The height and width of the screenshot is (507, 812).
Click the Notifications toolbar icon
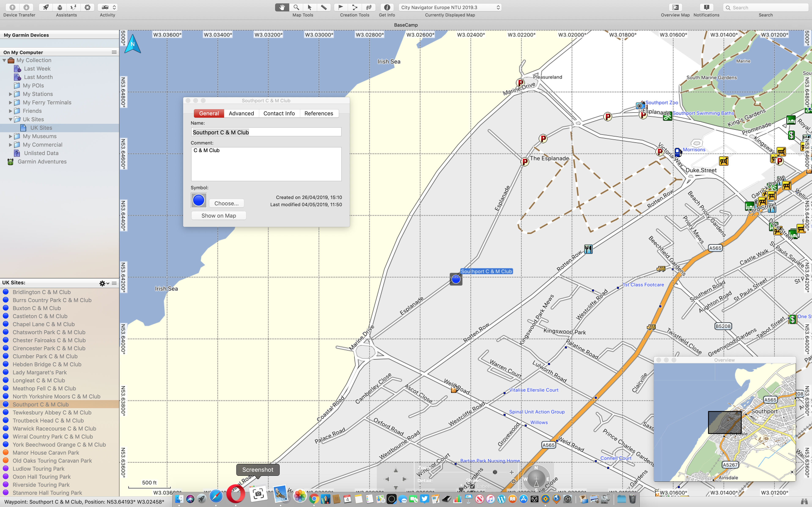point(706,7)
